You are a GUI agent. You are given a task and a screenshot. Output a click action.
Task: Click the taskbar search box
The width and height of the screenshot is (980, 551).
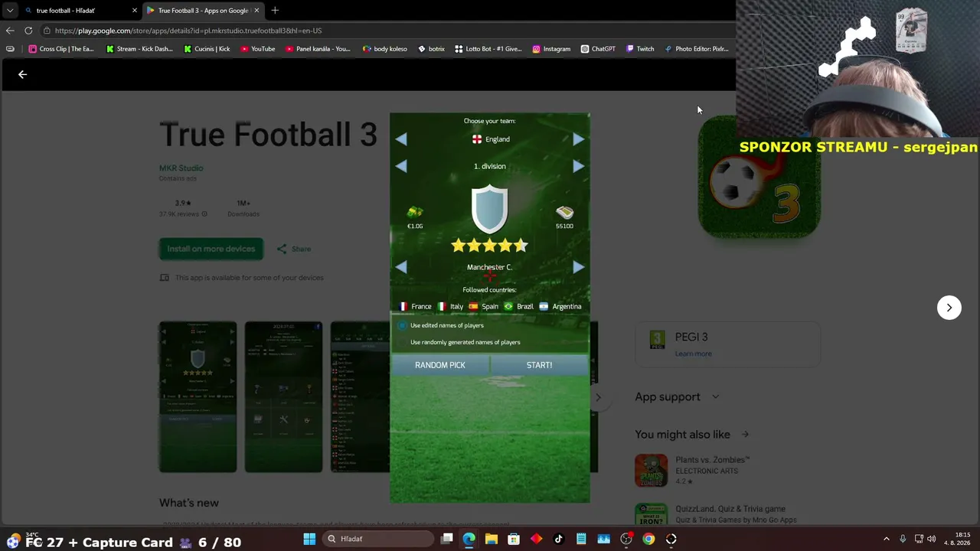pos(378,539)
